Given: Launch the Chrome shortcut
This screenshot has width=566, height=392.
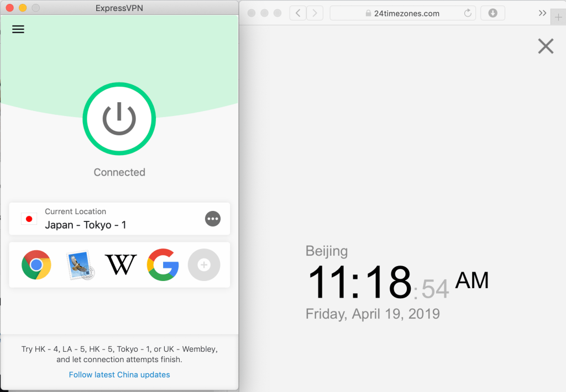Looking at the screenshot, I should pyautogui.click(x=36, y=264).
